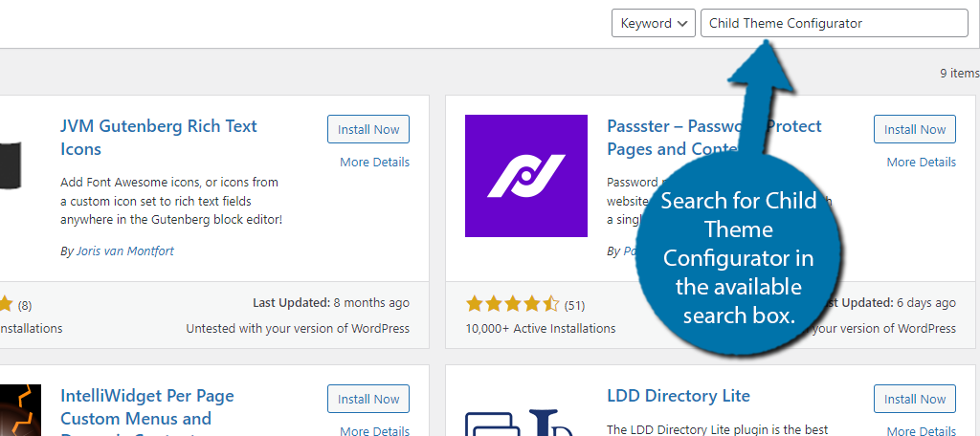980x436 pixels.
Task: Open the Keyword search type dropdown
Action: (x=653, y=23)
